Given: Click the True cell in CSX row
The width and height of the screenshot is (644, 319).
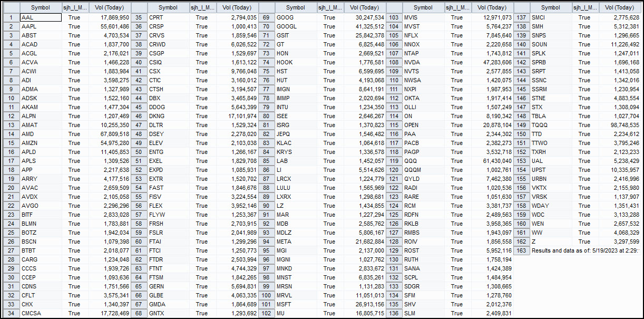Looking at the screenshot, I should click(x=202, y=71).
